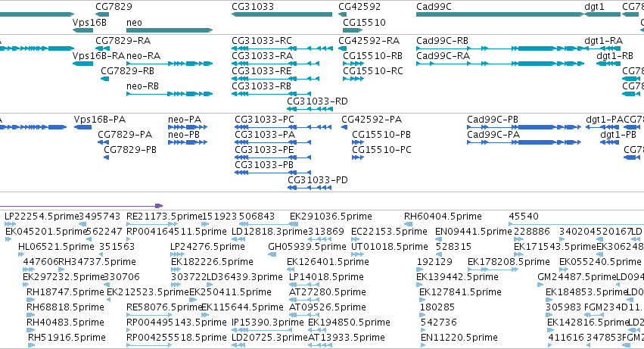Select the CG42592 gene label
This screenshot has height=349, width=644.
coord(359,7)
